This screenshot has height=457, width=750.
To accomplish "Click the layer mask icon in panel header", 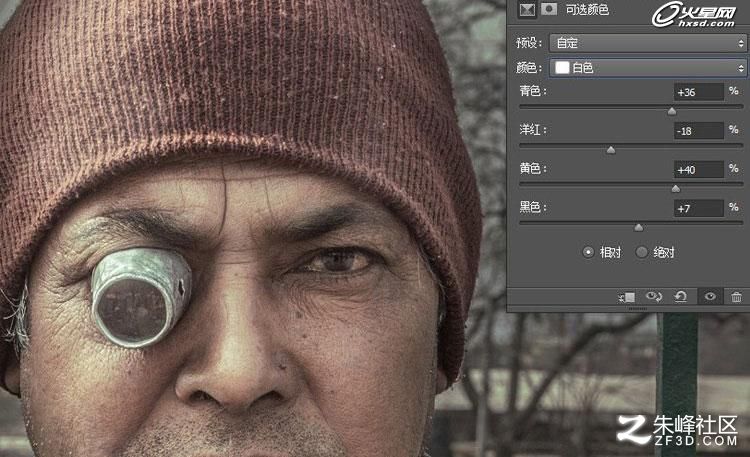I will [549, 9].
